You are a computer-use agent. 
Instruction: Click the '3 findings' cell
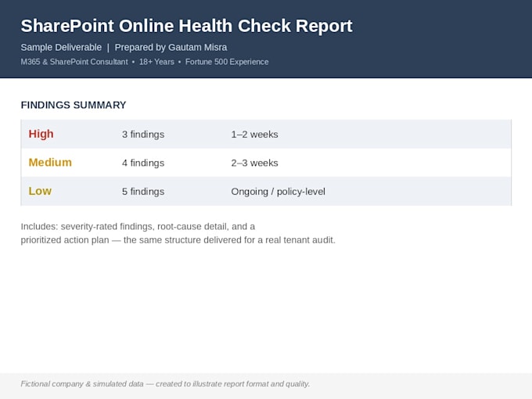[143, 135]
